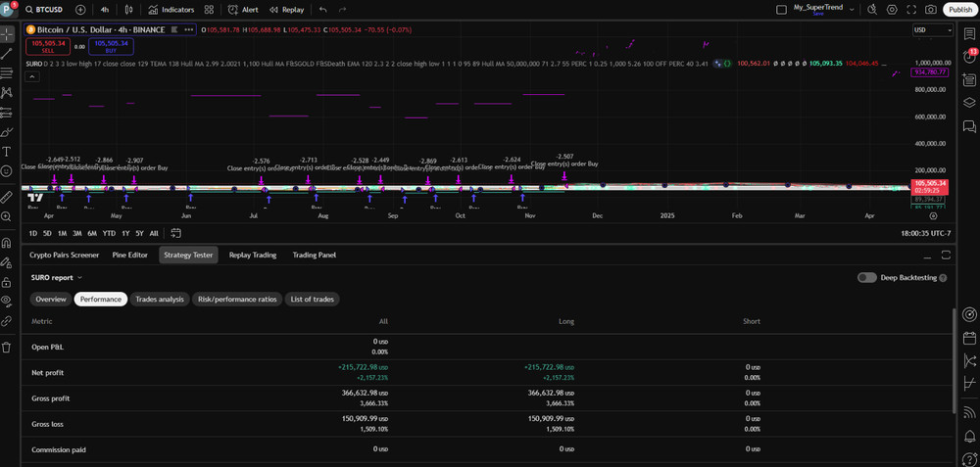Open the chats panel icon
The image size is (980, 467).
(969, 126)
